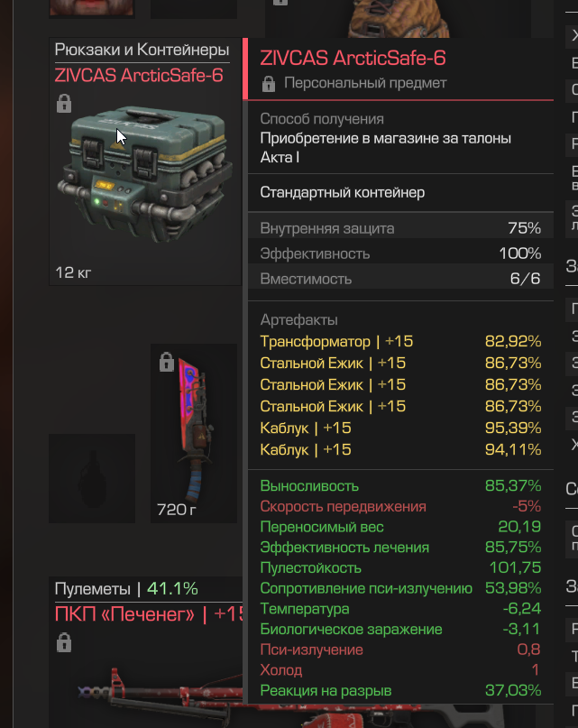Click the character portrait at the top
Viewport: 578px width, 728px height.
pyautogui.click(x=92, y=7)
